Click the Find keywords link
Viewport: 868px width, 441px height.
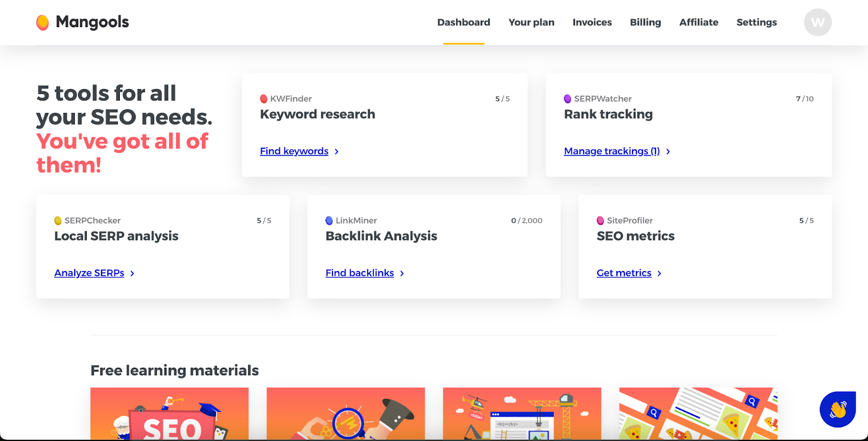pos(294,151)
